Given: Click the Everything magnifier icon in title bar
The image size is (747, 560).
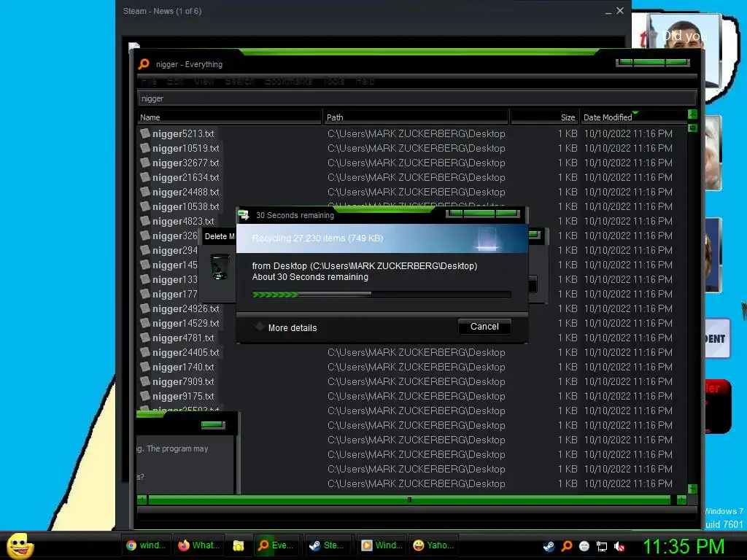Looking at the screenshot, I should tap(144, 64).
